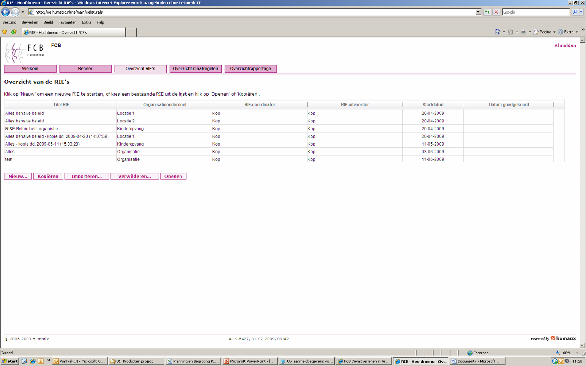Sort by the Datum goedgekeurd column header
The image size is (586, 366).
pos(509,105)
